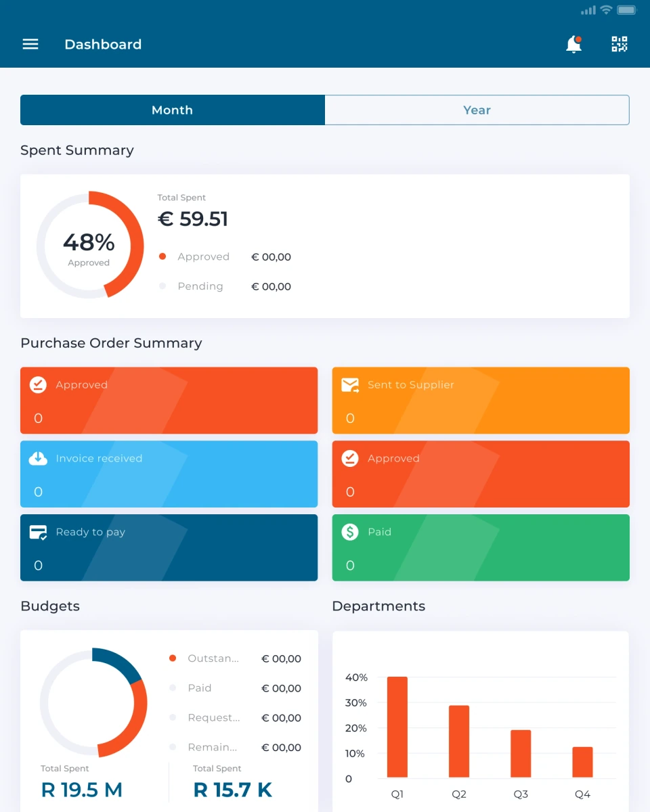Click the Remain... legend label in Budgets
650x812 pixels.
[213, 748]
